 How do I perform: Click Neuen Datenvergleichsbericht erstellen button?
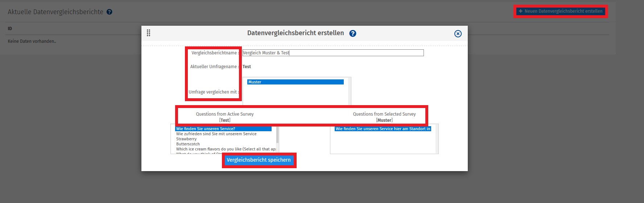(x=561, y=11)
